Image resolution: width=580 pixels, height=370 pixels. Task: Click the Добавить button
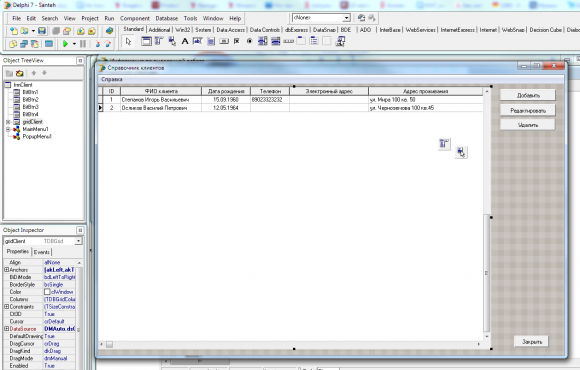tap(528, 95)
